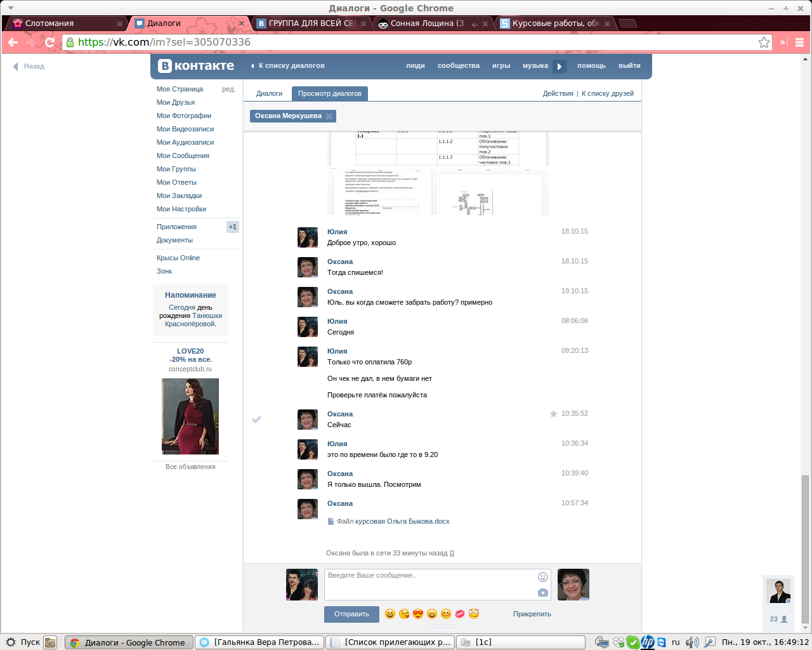Viewport: 812px width, 650px height.
Task: Bookmark this page with star icon
Action: point(764,43)
